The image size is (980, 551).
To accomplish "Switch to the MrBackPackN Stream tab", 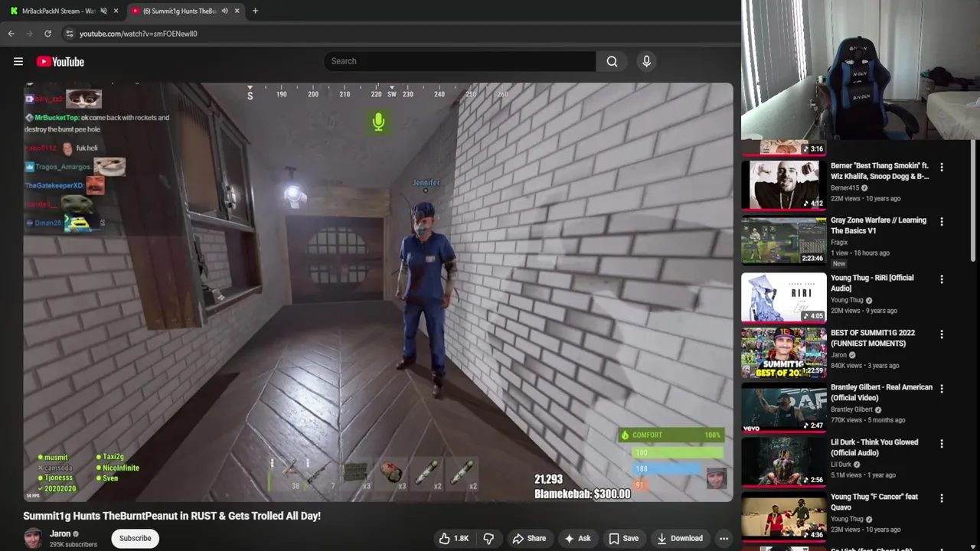I will 57,11.
